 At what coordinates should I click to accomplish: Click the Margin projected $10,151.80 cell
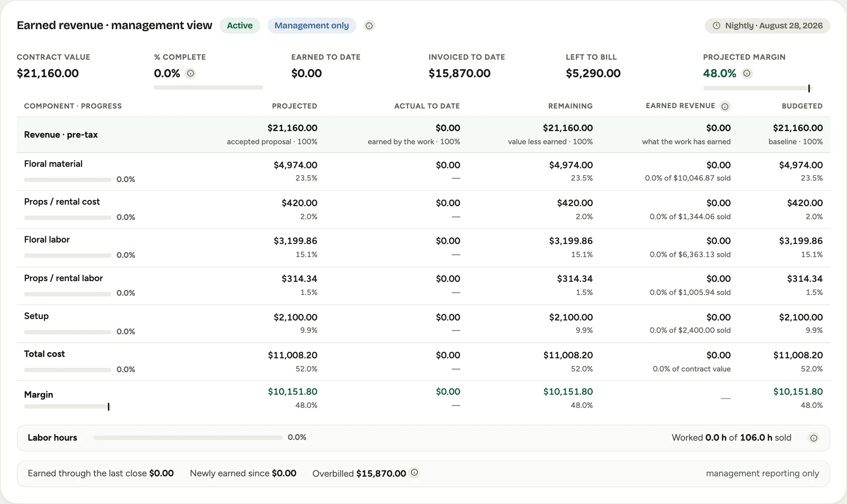(293, 391)
